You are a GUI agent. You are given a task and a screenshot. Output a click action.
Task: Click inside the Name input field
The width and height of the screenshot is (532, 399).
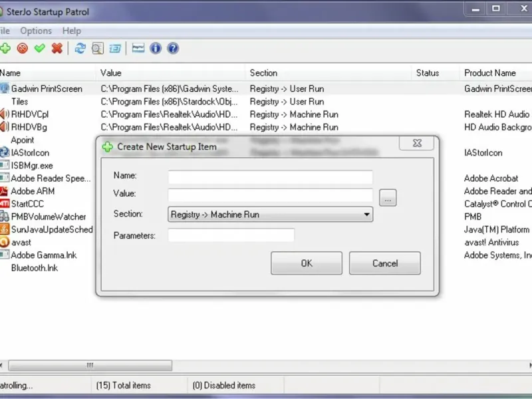pyautogui.click(x=271, y=177)
